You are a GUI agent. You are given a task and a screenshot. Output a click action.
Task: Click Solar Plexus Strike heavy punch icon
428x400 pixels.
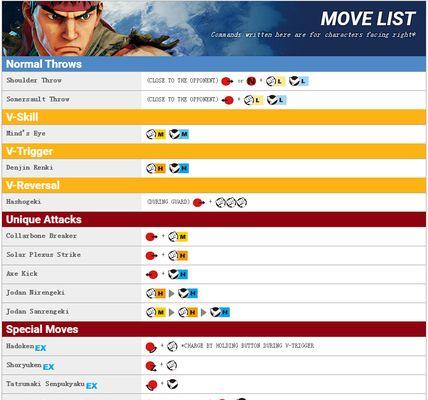point(178,256)
